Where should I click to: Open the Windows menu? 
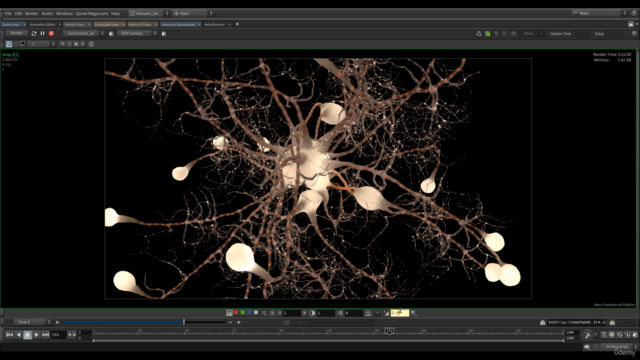[x=64, y=13]
